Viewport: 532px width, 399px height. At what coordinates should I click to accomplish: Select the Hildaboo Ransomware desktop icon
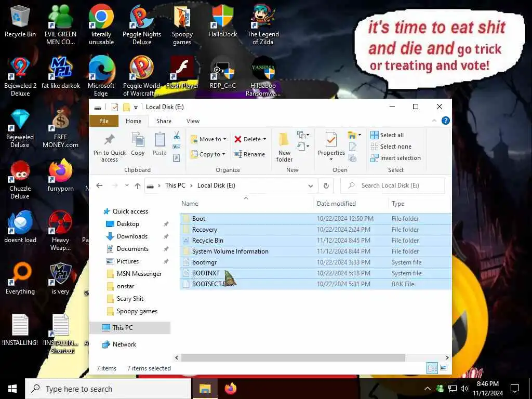[263, 77]
